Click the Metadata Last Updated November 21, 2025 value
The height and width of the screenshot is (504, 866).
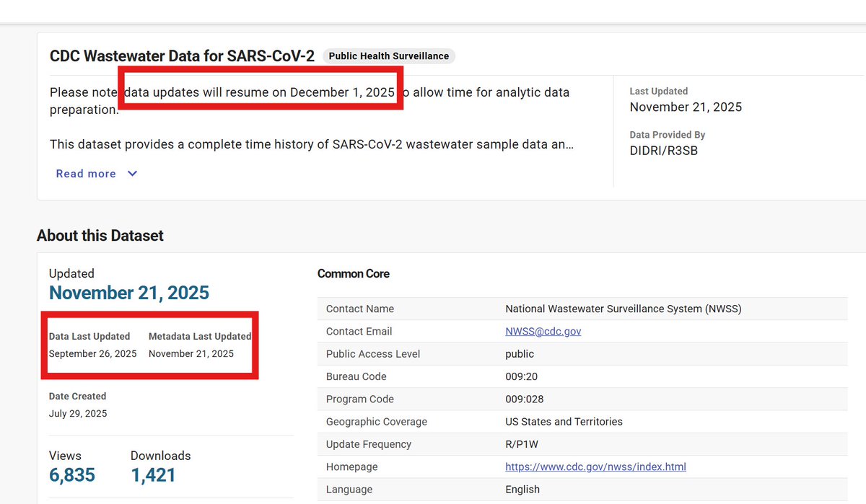click(191, 354)
